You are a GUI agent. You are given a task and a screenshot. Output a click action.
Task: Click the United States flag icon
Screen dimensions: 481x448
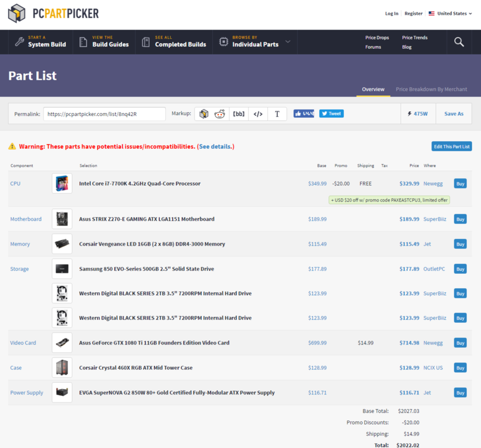point(431,13)
